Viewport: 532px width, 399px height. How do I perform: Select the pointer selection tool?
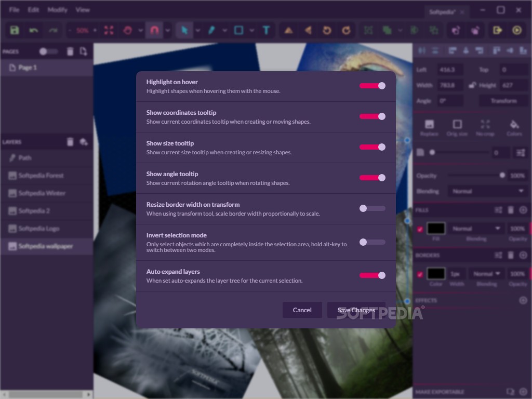(x=184, y=30)
